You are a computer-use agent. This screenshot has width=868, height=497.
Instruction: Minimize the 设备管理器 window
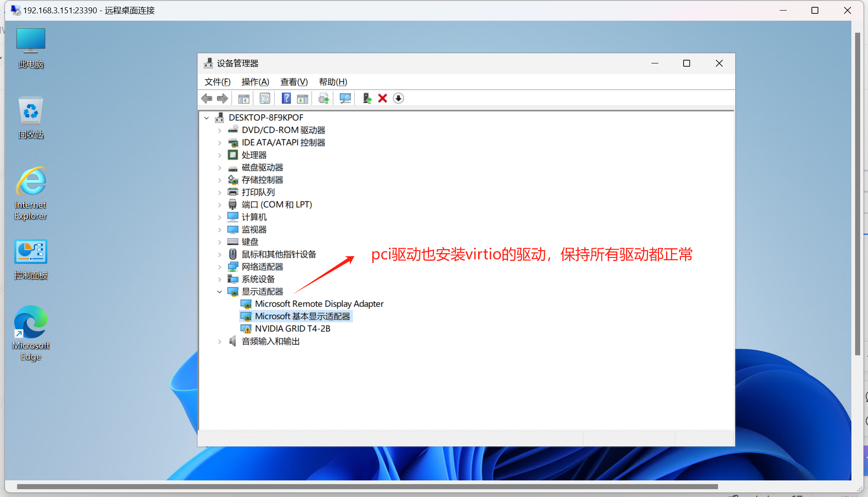tap(655, 63)
